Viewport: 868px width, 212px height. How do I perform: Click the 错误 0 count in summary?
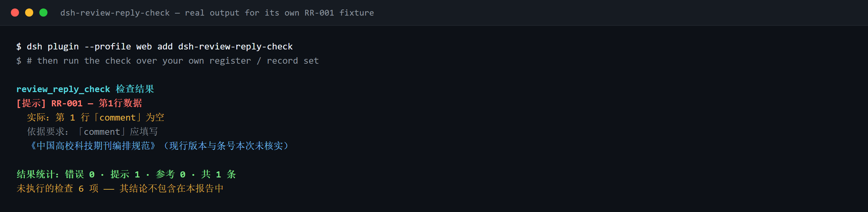pos(80,174)
